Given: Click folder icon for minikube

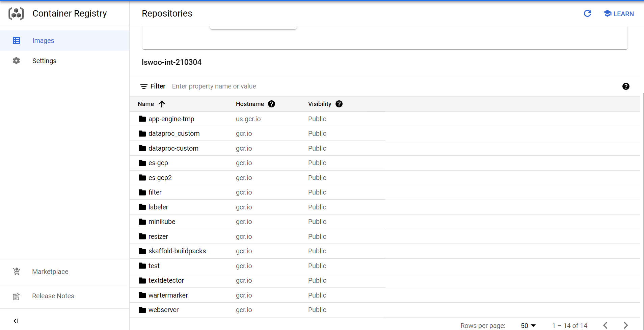Looking at the screenshot, I should coord(142,222).
